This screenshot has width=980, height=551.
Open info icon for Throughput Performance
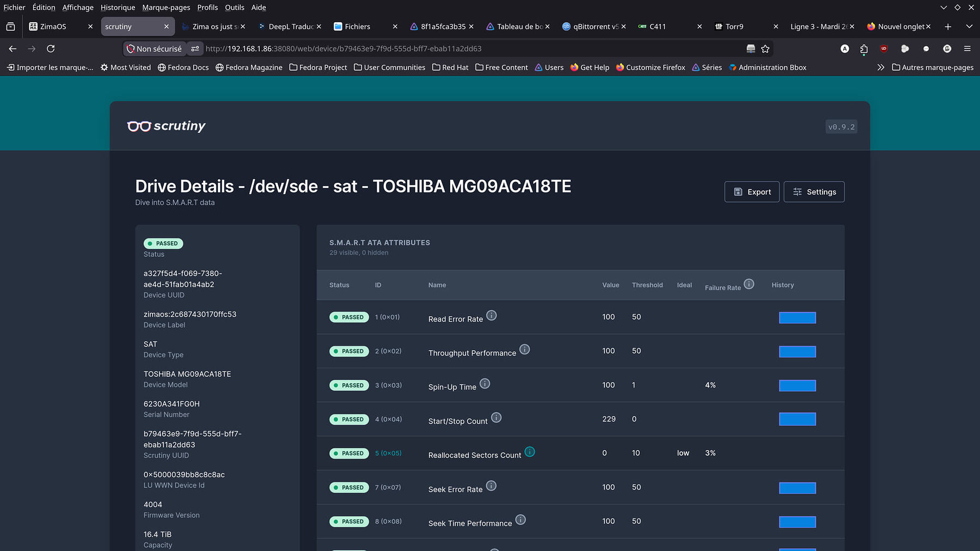point(524,350)
